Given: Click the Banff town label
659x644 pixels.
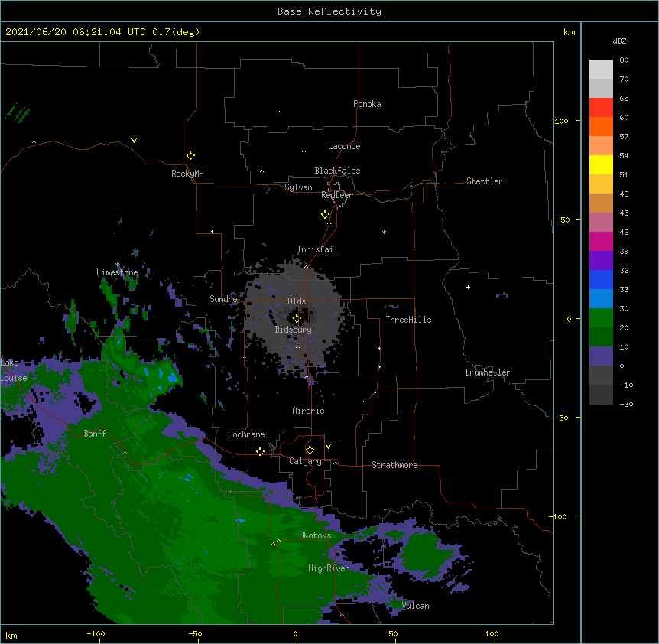Looking at the screenshot, I should click(95, 434).
